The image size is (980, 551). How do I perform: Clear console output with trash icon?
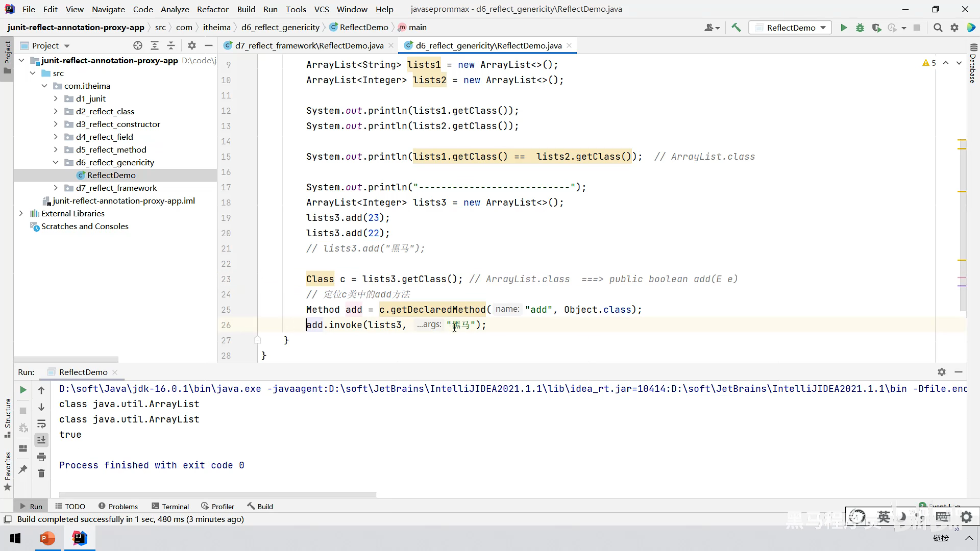click(41, 473)
